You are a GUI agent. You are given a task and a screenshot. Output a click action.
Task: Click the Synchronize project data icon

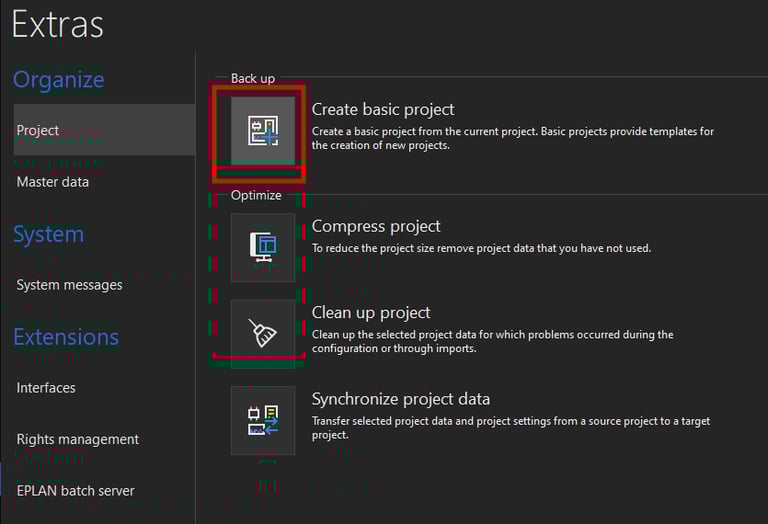point(263,420)
